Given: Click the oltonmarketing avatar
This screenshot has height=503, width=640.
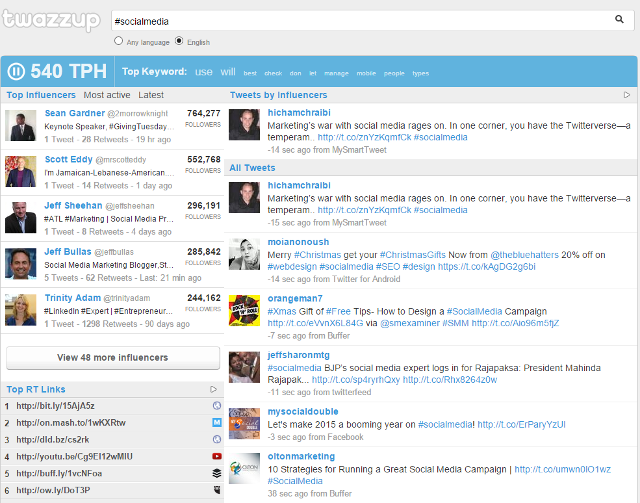Looking at the screenshot, I should (x=244, y=468).
